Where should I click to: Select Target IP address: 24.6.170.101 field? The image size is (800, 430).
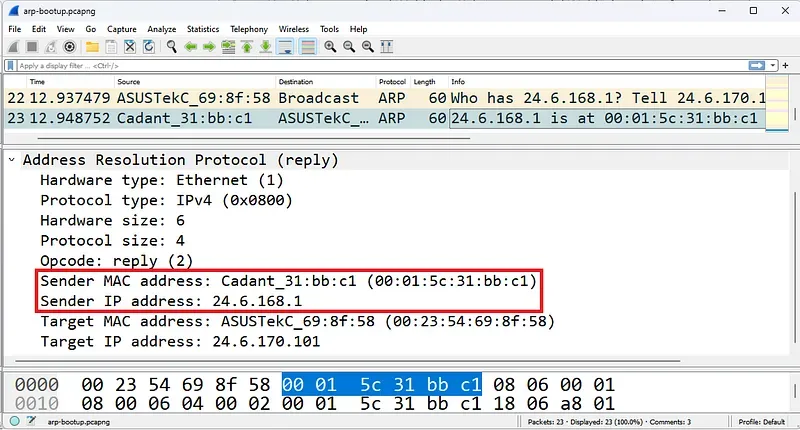click(x=180, y=341)
